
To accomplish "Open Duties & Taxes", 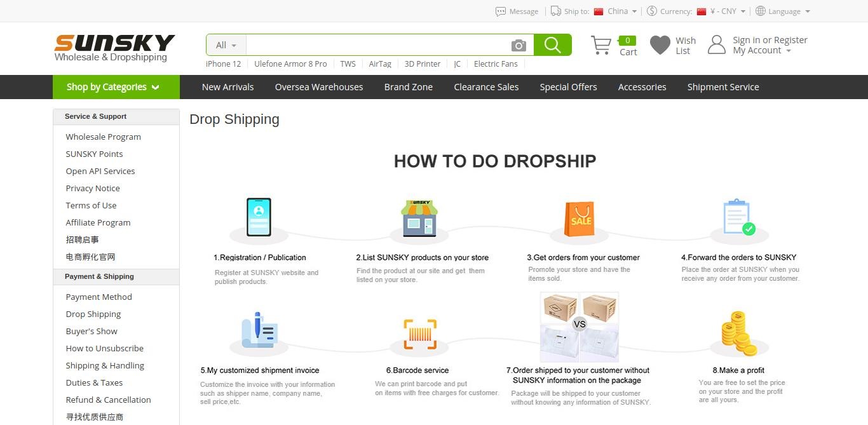I will pyautogui.click(x=94, y=382).
